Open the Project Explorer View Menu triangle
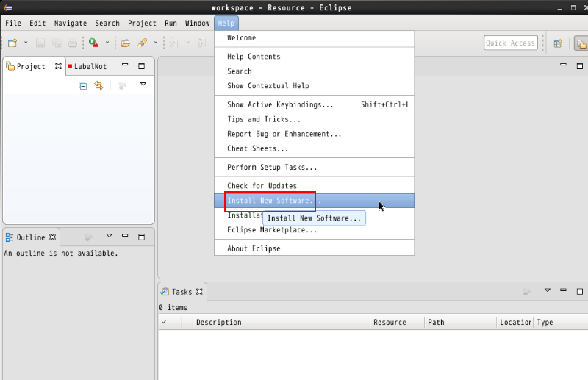The height and width of the screenshot is (380, 588). (143, 84)
